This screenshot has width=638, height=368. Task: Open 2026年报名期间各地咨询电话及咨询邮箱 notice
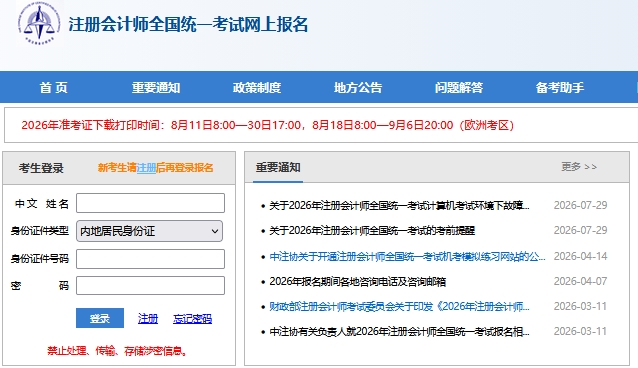point(357,282)
